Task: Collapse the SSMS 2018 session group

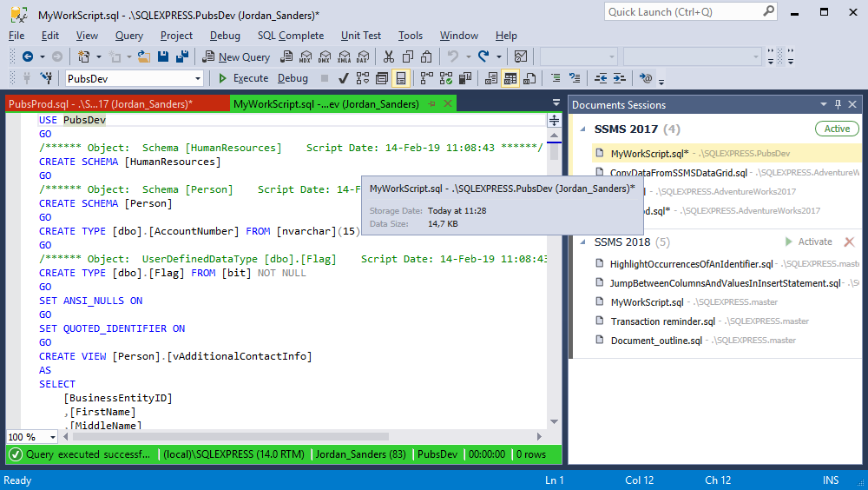Action: 583,242
